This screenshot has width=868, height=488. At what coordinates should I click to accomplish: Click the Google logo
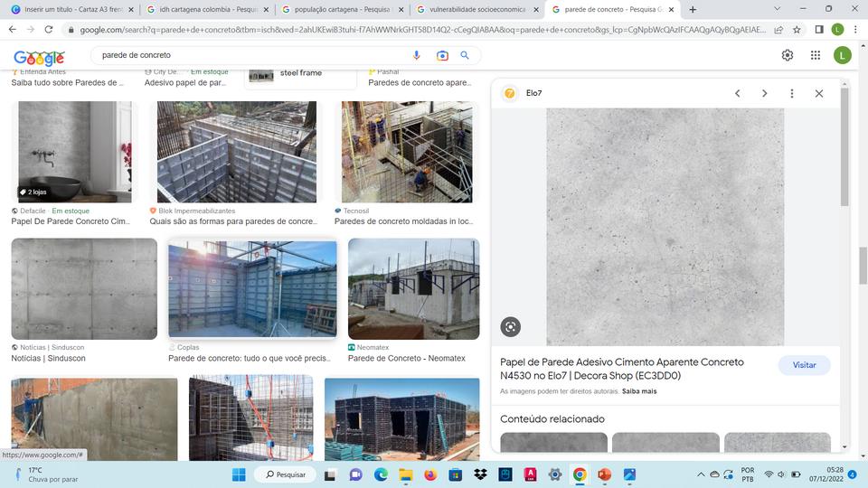tap(39, 56)
